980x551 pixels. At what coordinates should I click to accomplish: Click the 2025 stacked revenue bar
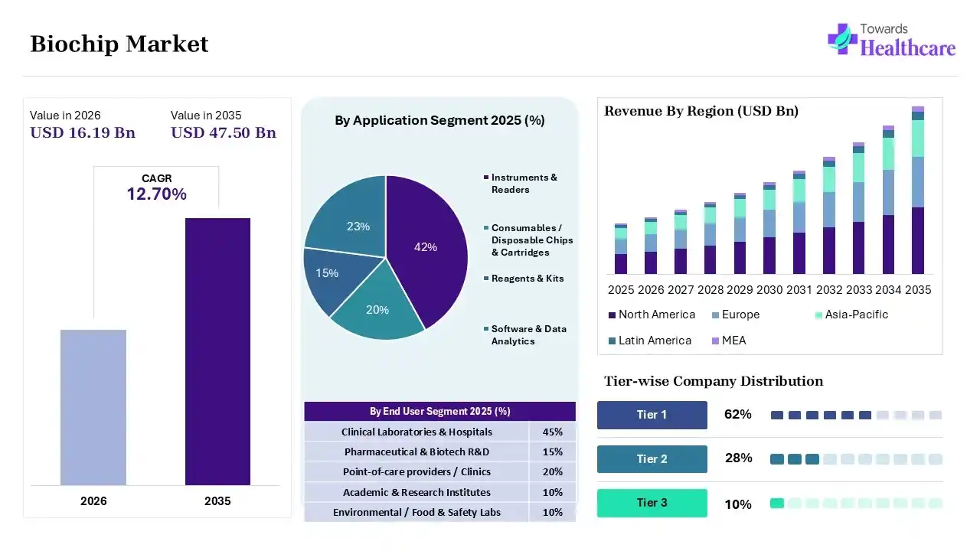[621, 249]
